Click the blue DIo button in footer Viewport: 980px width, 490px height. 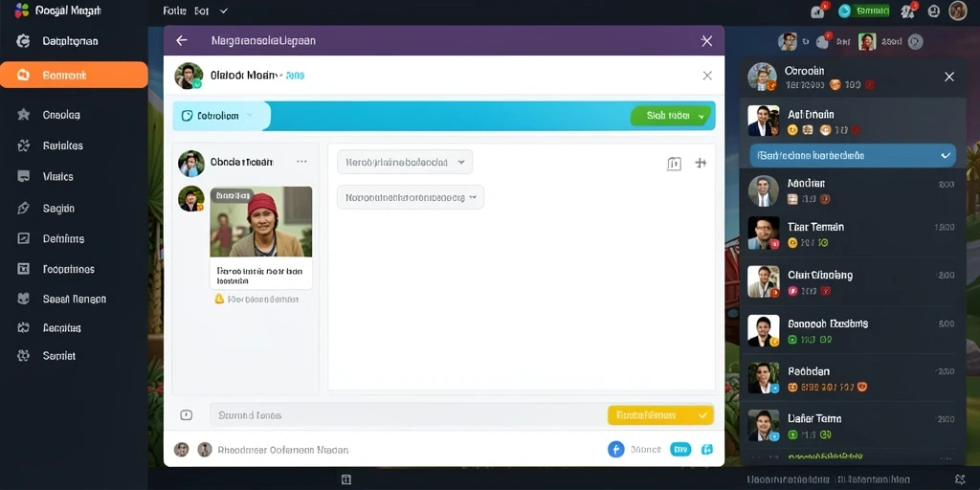(x=680, y=450)
